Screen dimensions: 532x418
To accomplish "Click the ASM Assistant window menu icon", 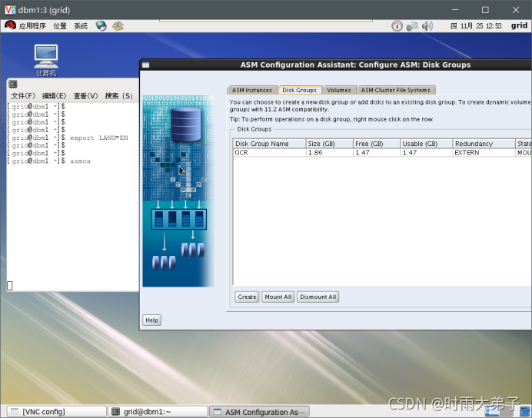I will (x=145, y=65).
